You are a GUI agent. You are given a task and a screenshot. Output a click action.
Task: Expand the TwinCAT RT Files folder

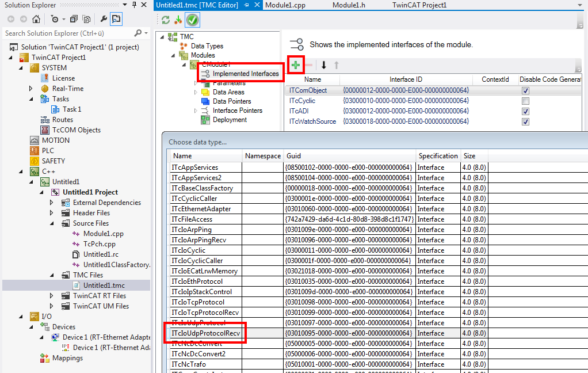pyautogui.click(x=51, y=296)
